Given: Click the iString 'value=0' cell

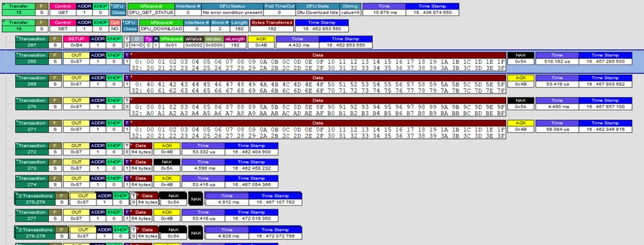Looking at the screenshot, I should tap(351, 13).
